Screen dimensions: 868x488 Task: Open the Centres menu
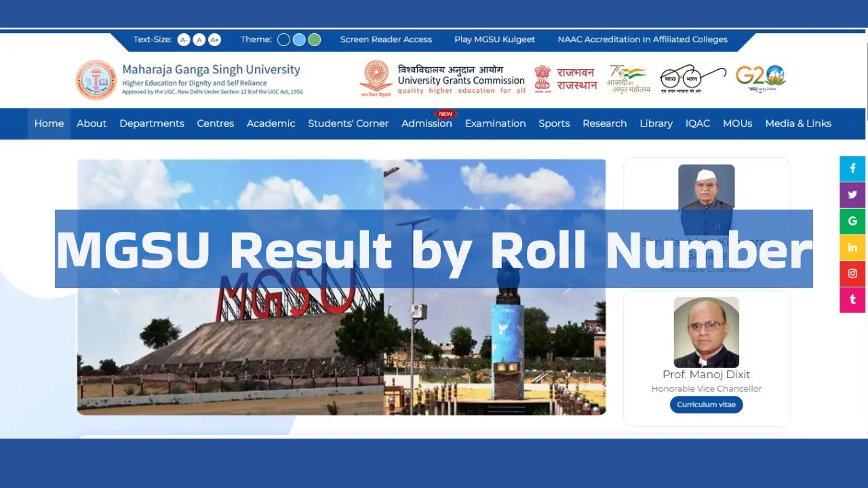coord(216,123)
